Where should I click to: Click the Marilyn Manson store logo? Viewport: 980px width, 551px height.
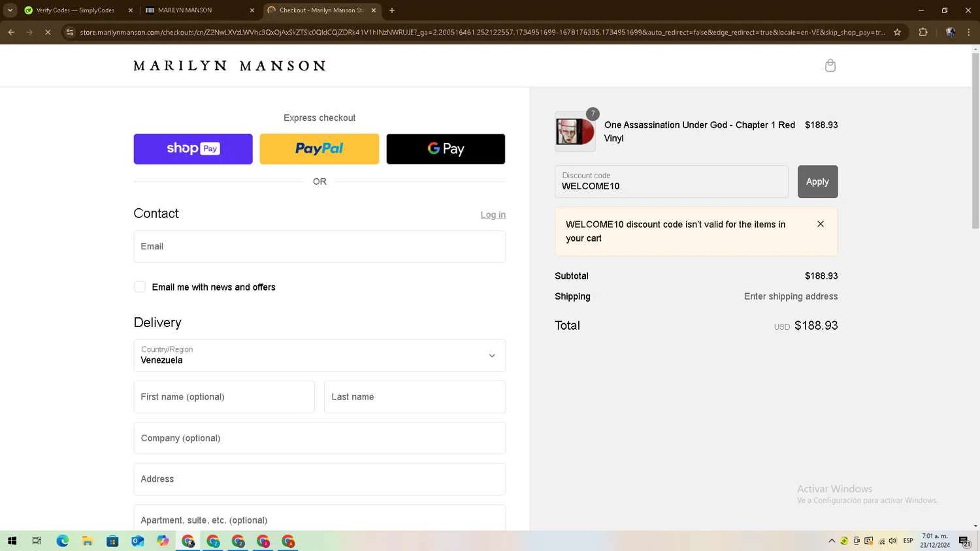click(230, 66)
